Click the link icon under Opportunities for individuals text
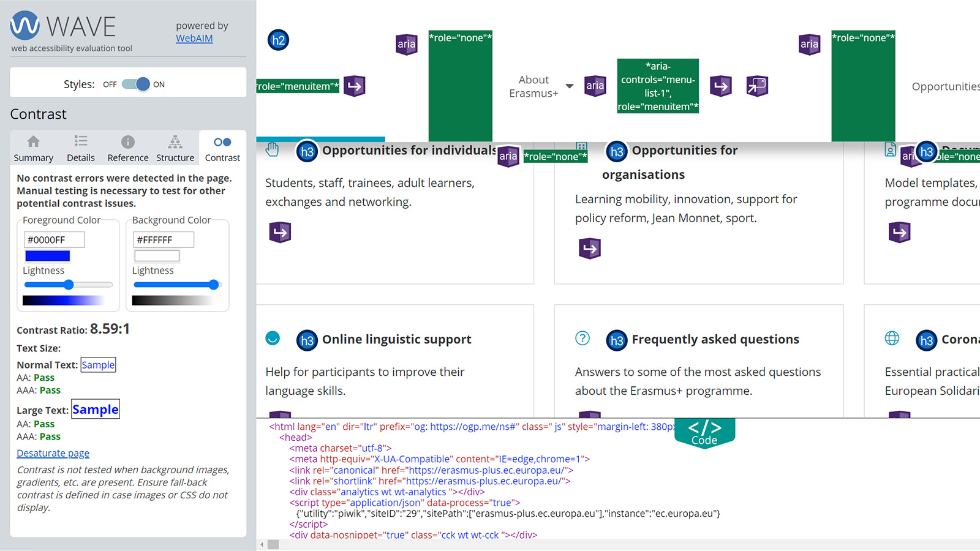980x551 pixels. 280,232
